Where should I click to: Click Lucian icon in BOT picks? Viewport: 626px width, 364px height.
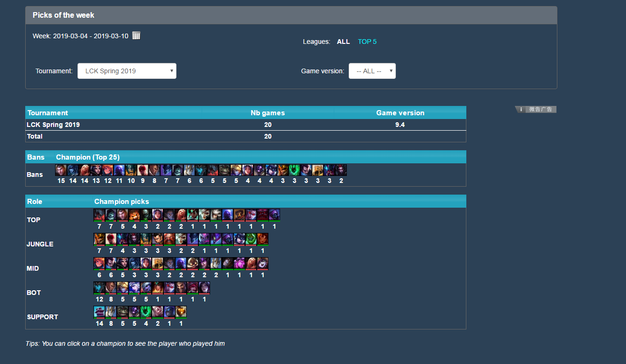pyautogui.click(x=111, y=287)
